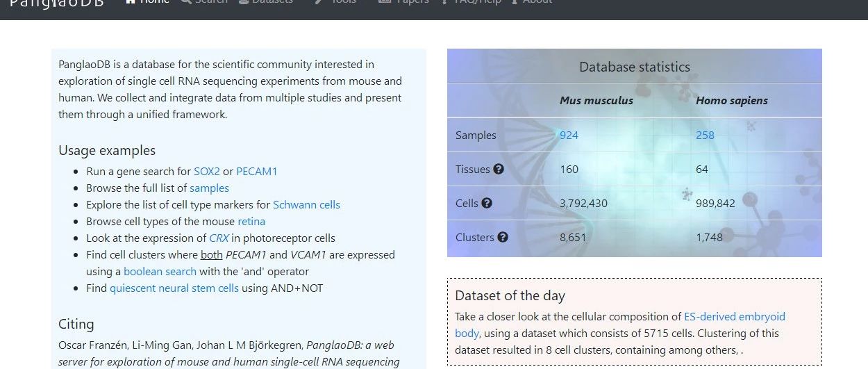Follow the PECAM1 gene search link
This screenshot has width=868, height=369.
257,171
